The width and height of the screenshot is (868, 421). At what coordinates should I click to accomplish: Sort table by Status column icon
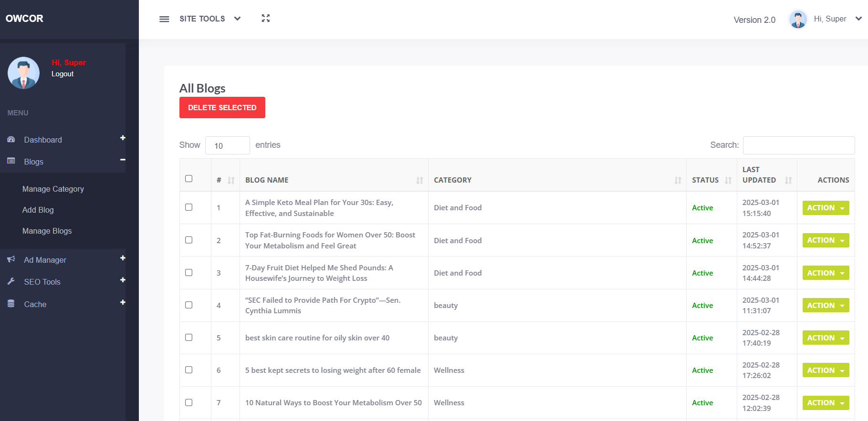(x=728, y=180)
